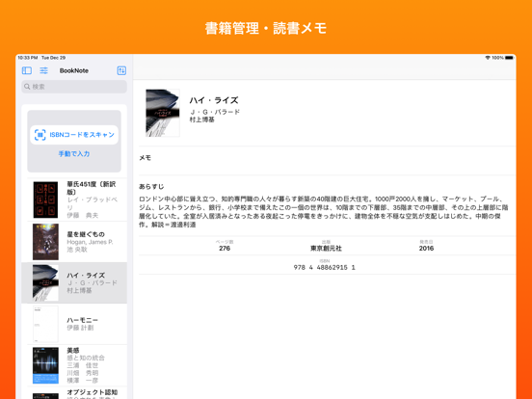Open 星を継ぐもの cover thumbnail

coord(45,242)
